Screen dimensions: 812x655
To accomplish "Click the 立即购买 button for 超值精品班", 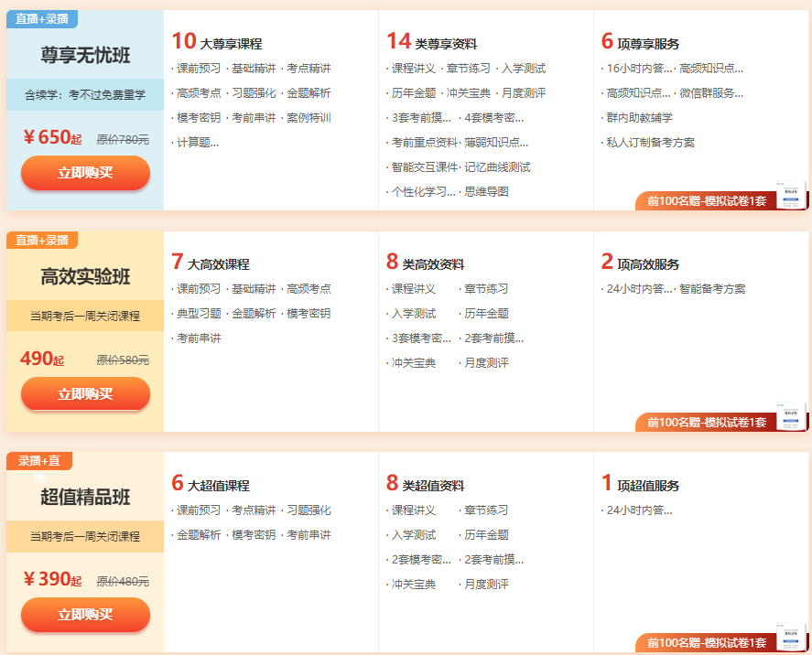I will [84, 615].
